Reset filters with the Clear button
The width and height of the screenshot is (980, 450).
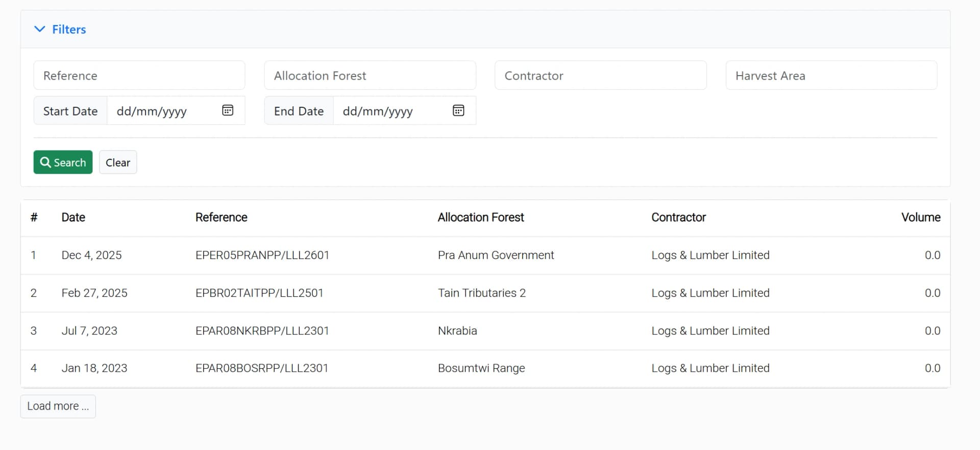pos(118,162)
